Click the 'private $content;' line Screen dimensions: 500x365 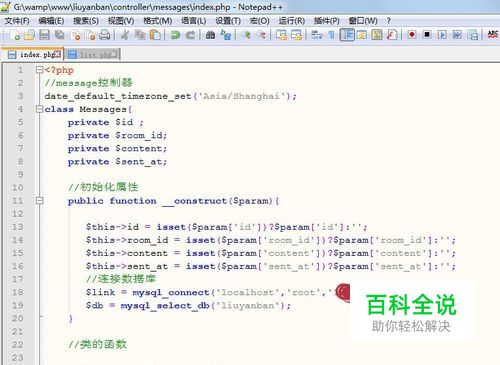pyautogui.click(x=117, y=148)
